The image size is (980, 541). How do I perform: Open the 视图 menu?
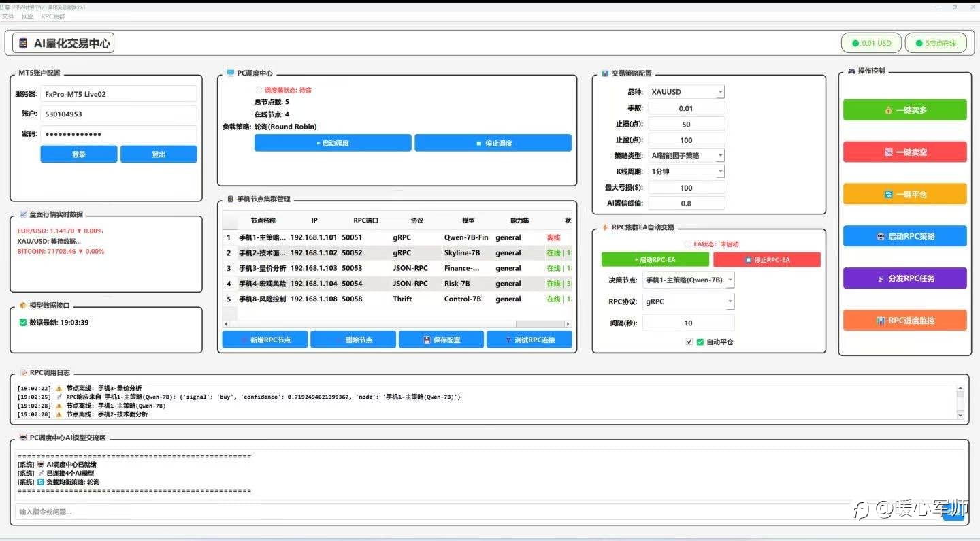(27, 16)
